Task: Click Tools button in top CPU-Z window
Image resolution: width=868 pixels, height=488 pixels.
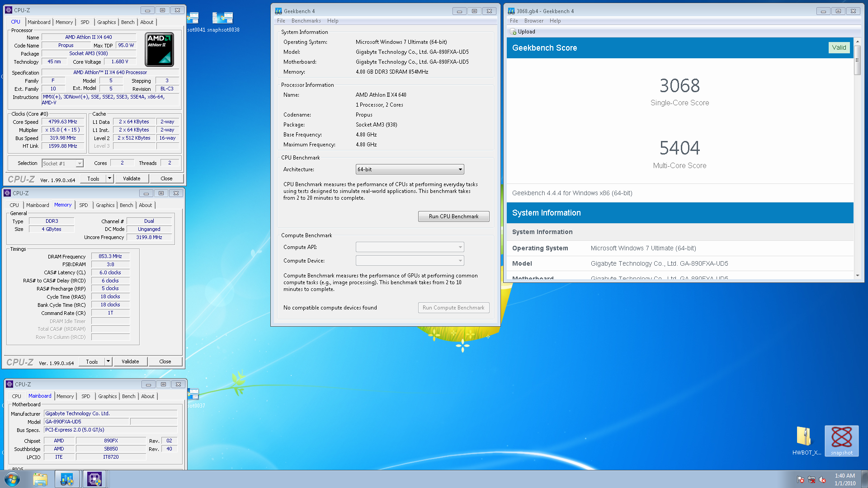Action: point(93,178)
